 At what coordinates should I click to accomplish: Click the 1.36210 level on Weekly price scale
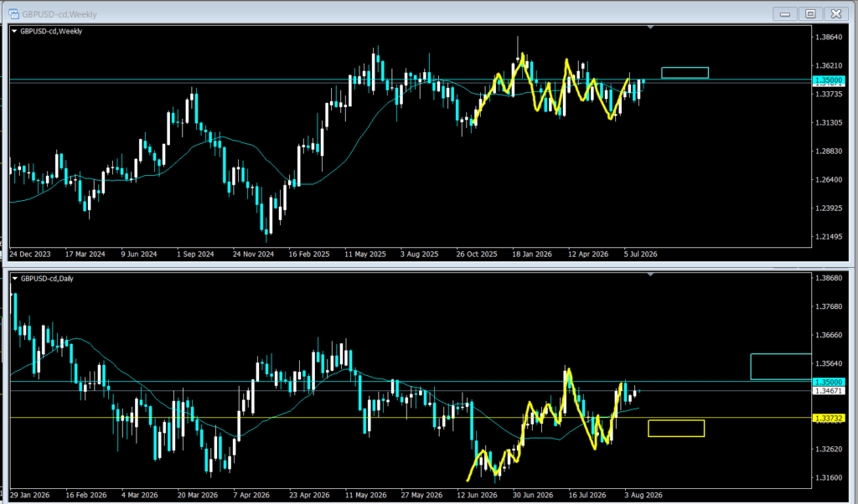828,65
